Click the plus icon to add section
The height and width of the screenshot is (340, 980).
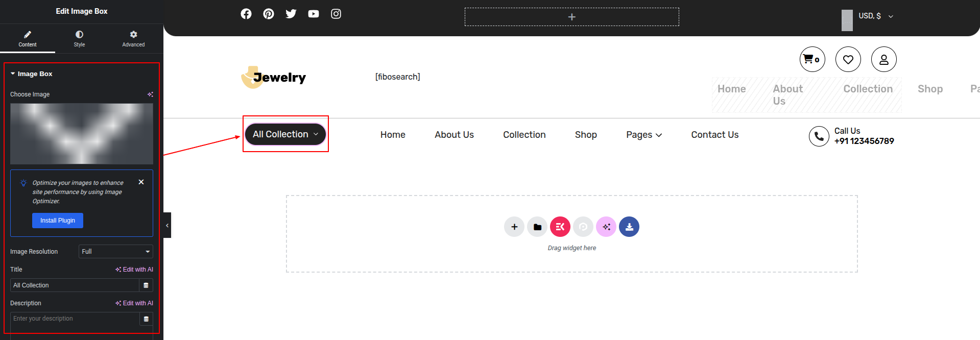pos(514,227)
